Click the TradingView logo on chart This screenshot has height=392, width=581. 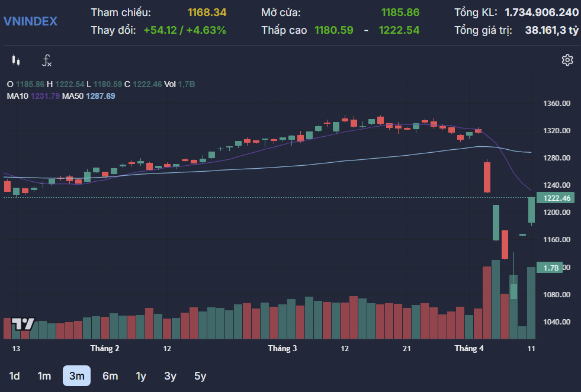24,323
